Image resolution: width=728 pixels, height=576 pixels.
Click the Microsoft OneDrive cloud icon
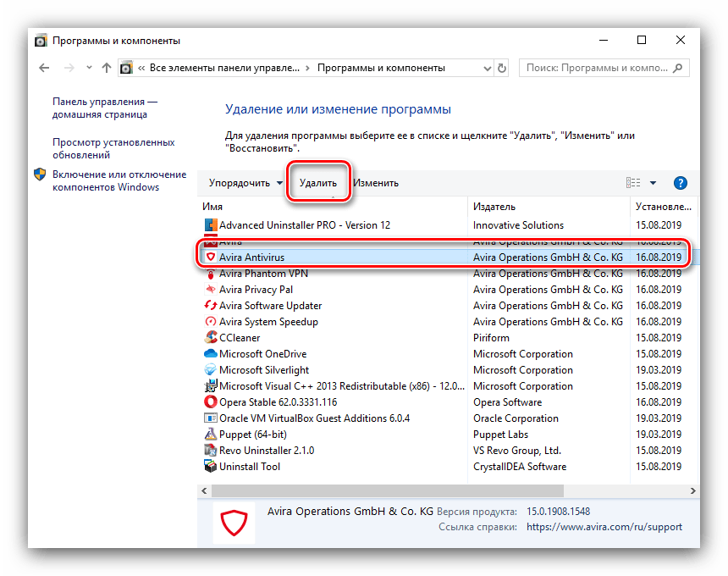[x=211, y=354]
